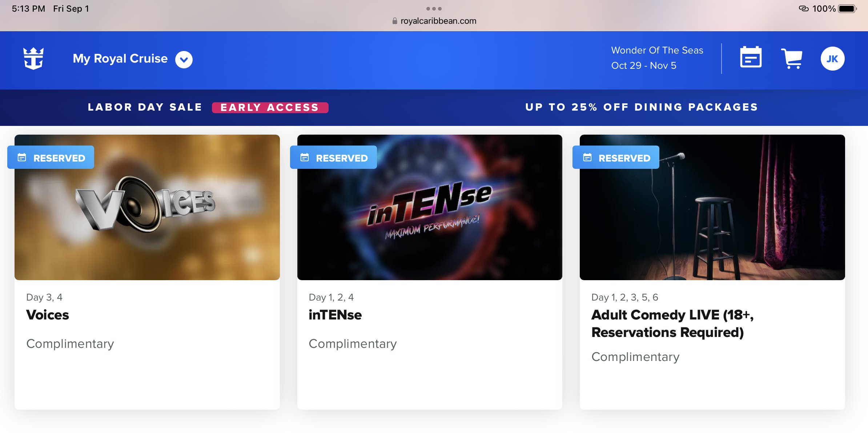
Task: Click the Royal Caribbean crown anchor logo
Action: 33,59
